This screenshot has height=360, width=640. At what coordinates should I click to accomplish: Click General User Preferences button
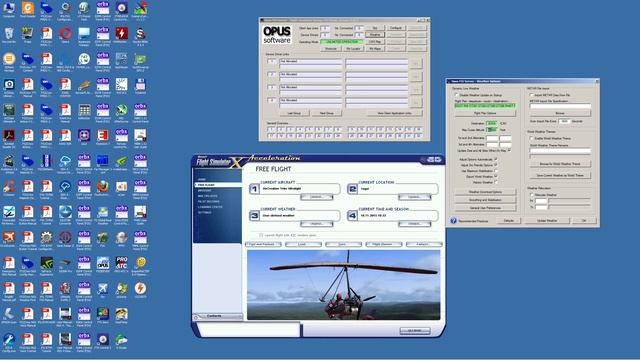(485, 208)
